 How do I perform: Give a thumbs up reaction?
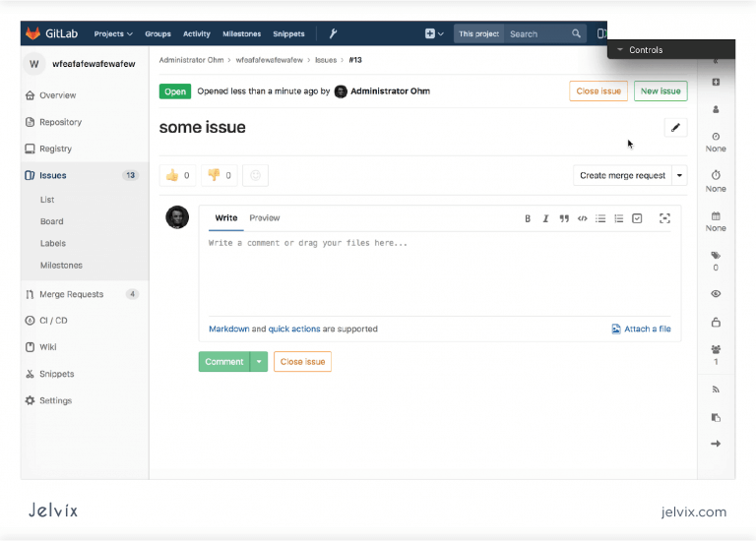177,175
